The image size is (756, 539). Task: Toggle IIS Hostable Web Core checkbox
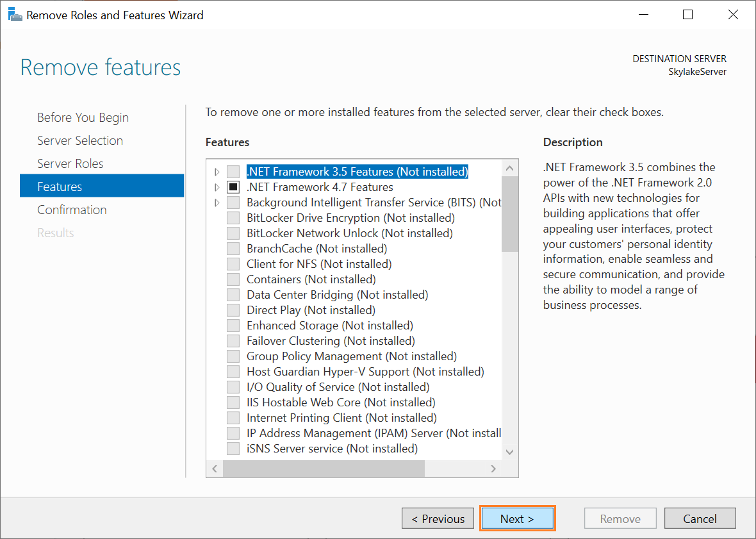233,403
